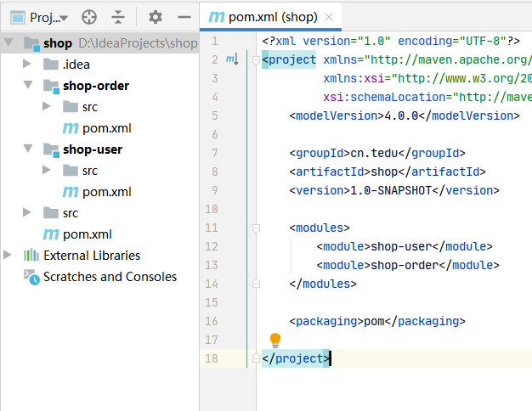Click module text shop-order on line 13
Viewport: 532px width, 411px height.
pyautogui.click(x=405, y=265)
